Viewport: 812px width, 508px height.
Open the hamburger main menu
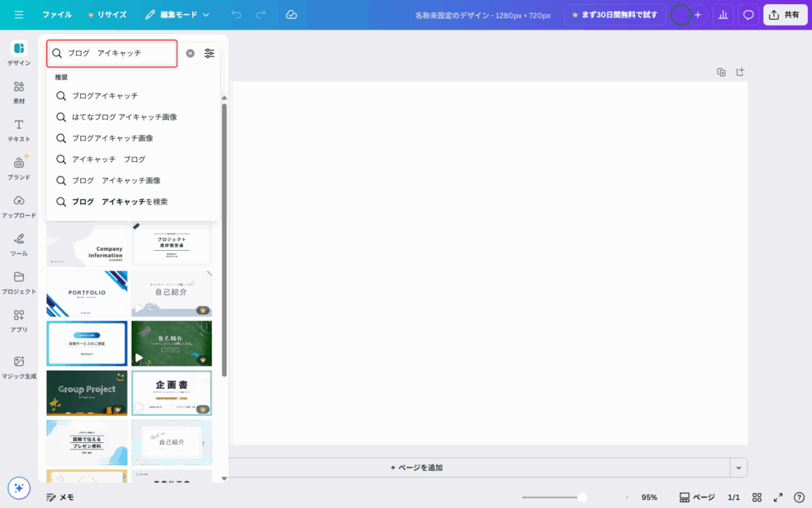tap(19, 14)
